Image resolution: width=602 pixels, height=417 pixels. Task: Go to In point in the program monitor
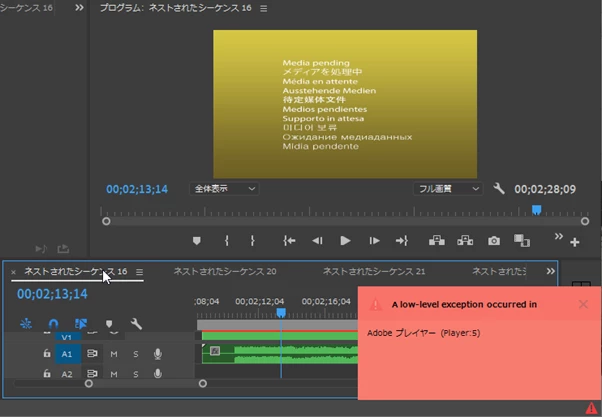[x=289, y=241]
